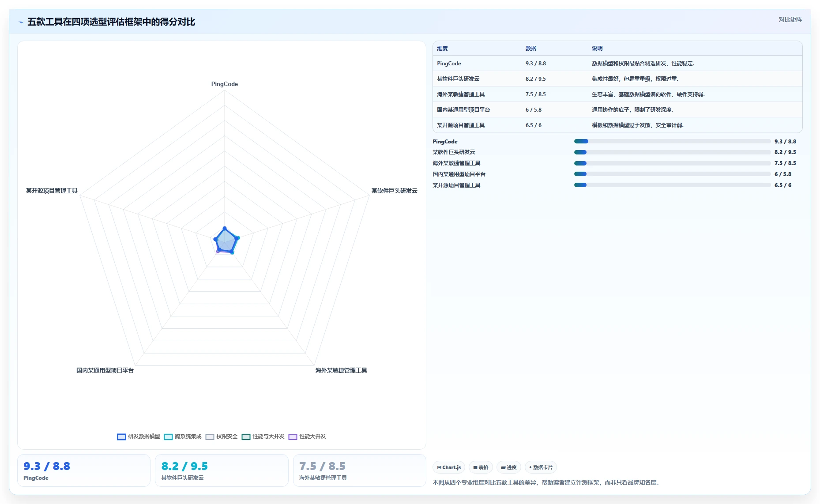The height and width of the screenshot is (504, 820).
Task: Select the 数据 column header
Action: point(531,49)
